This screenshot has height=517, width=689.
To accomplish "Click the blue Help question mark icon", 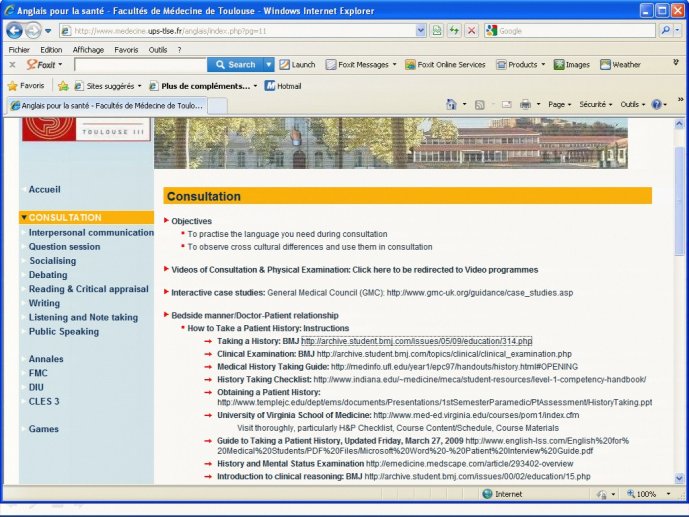I will coord(657,105).
